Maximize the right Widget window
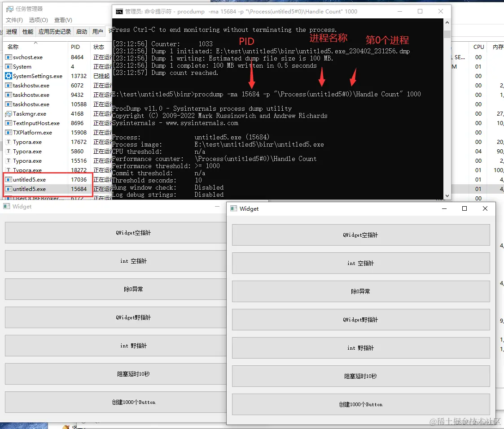This screenshot has width=504, height=429. click(465, 209)
